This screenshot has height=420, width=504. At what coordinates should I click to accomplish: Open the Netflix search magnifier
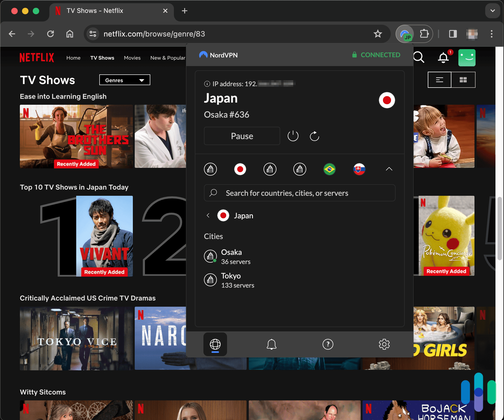click(x=419, y=57)
